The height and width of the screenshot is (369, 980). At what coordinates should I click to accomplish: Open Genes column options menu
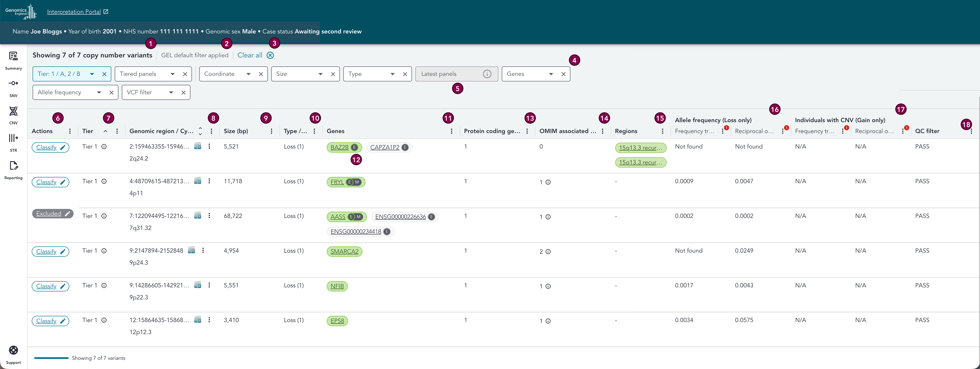pyautogui.click(x=452, y=131)
